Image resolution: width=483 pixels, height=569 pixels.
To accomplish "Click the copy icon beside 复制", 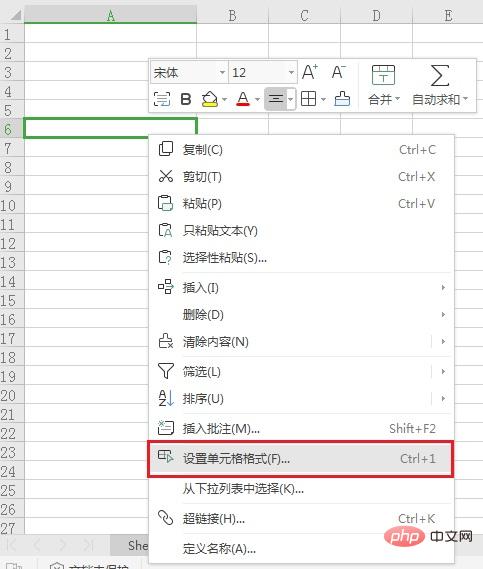I will tap(166, 149).
